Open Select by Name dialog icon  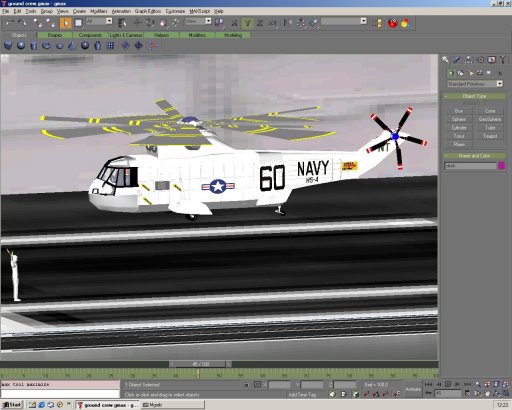click(x=122, y=23)
